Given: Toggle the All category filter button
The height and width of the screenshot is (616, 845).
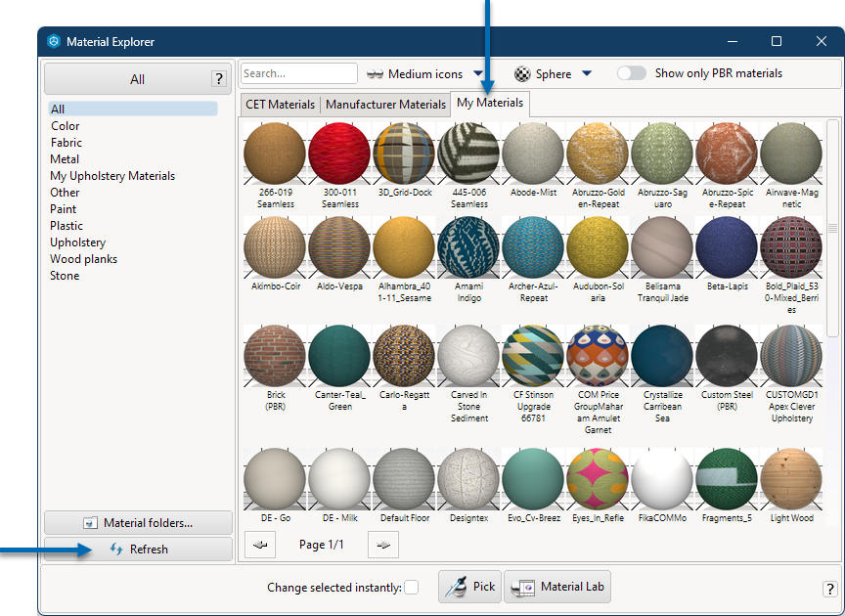Looking at the screenshot, I should tap(137, 78).
